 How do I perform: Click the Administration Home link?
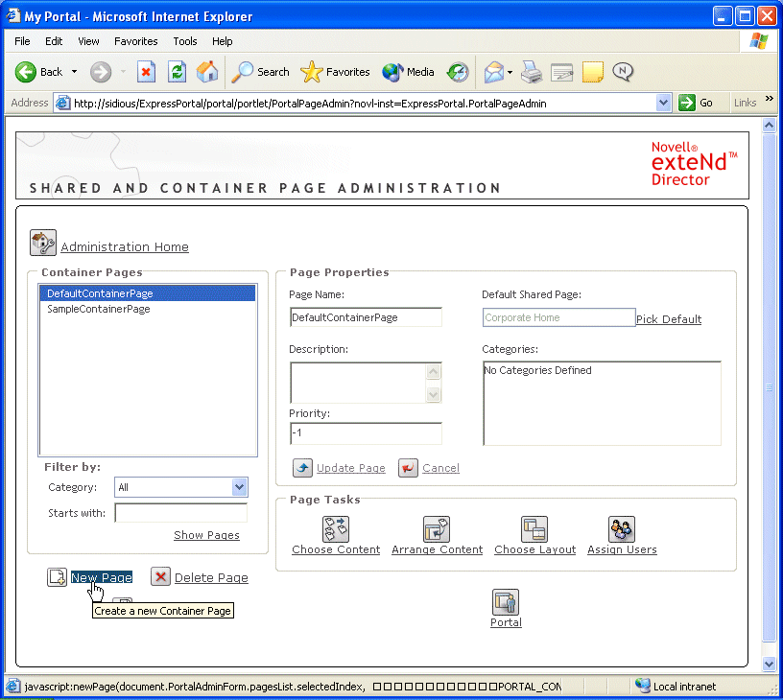pyautogui.click(x=125, y=247)
